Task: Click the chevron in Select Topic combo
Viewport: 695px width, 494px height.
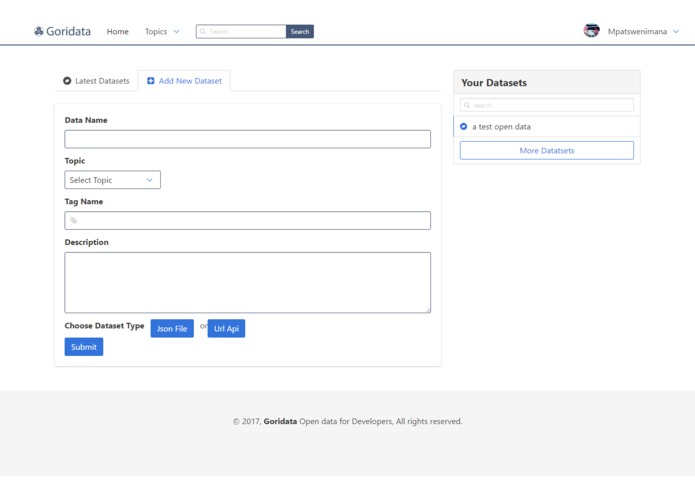Action: pyautogui.click(x=149, y=180)
